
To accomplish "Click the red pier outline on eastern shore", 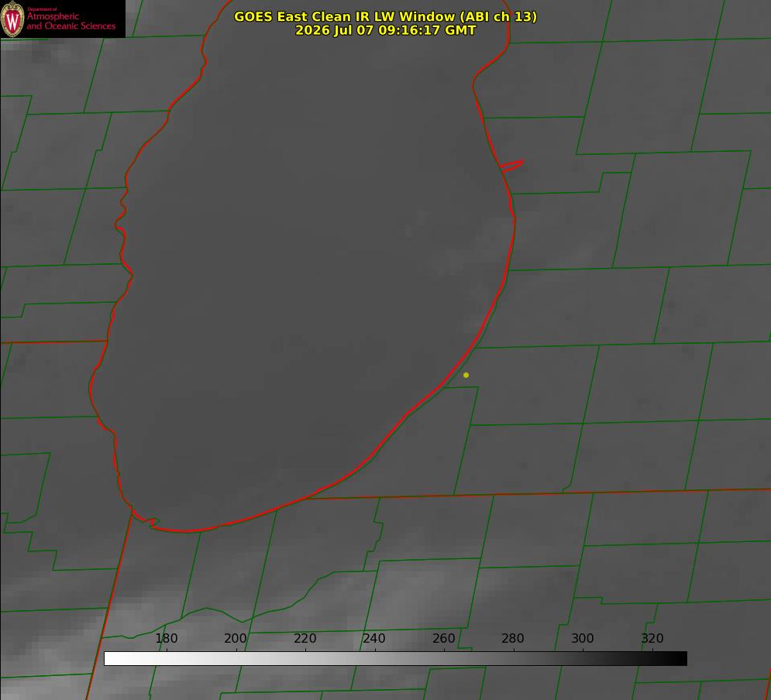I will [511, 166].
